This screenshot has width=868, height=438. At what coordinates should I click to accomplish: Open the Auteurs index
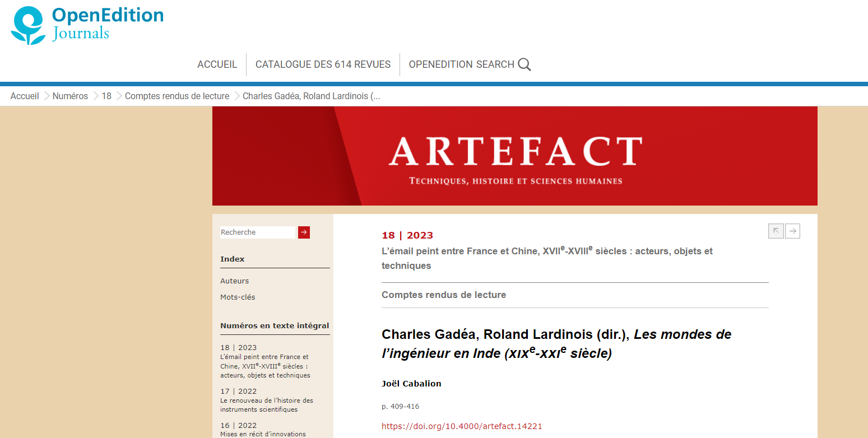tap(234, 281)
